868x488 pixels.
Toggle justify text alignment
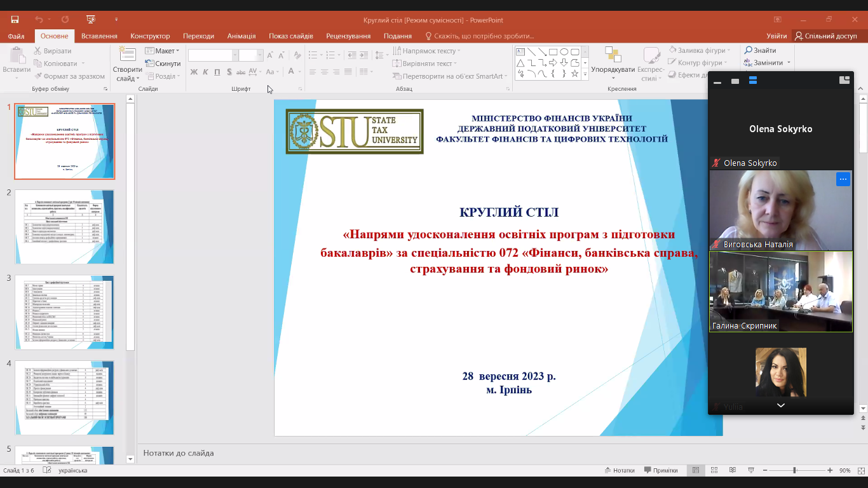coord(349,72)
